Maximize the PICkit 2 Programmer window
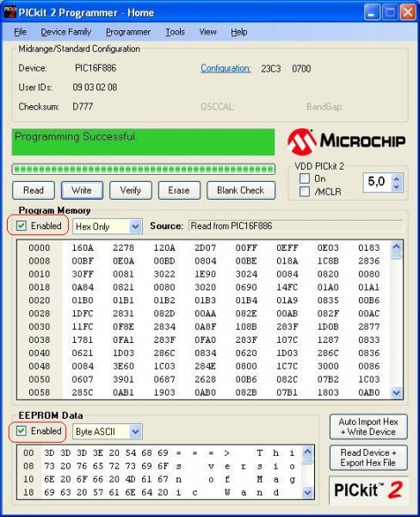This screenshot has width=420, height=517. click(390, 13)
